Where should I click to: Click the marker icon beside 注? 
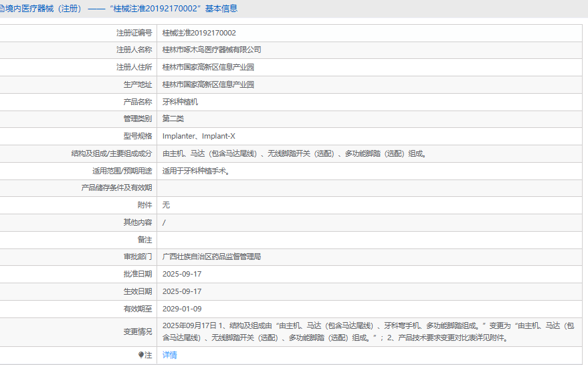tap(141, 355)
